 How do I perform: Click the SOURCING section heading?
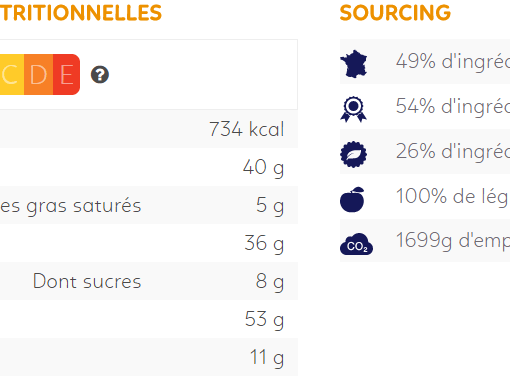pos(395,13)
